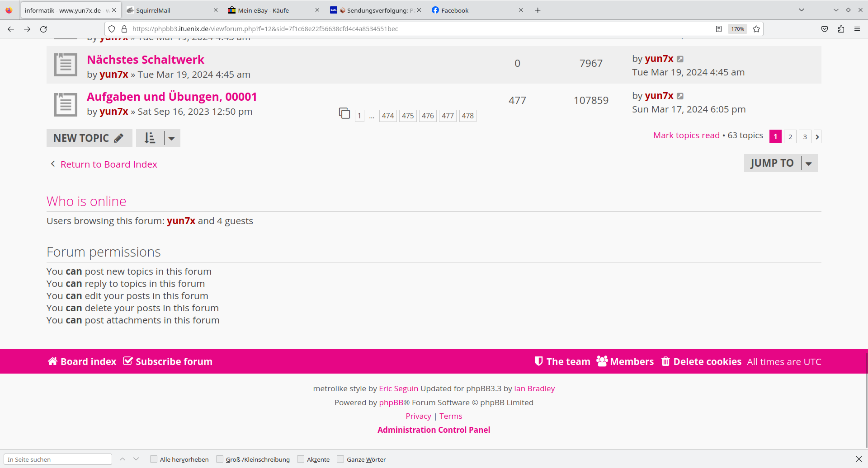Open the dropdown arrow next to sort button
This screenshot has width=868, height=468.
tap(172, 138)
